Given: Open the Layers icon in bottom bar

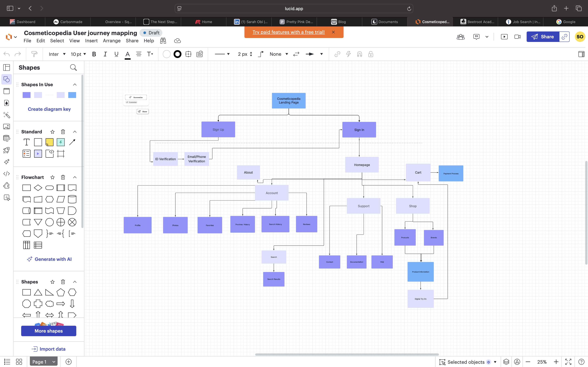Looking at the screenshot, I should tap(506, 362).
